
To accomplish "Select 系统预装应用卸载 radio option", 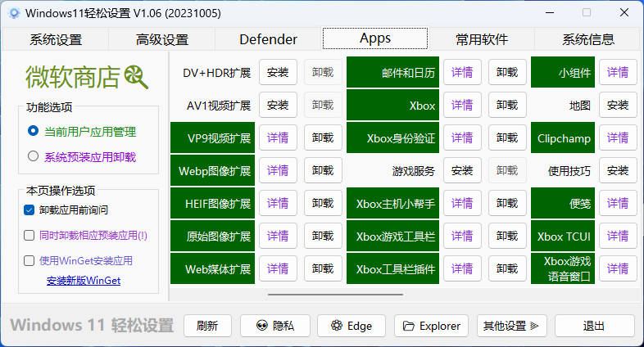I will pyautogui.click(x=34, y=156).
